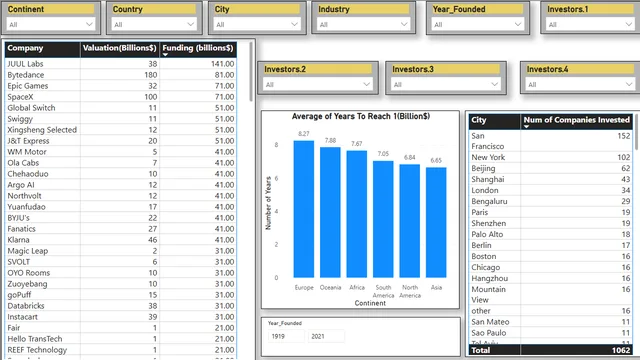Select the goPuff row

point(121,295)
